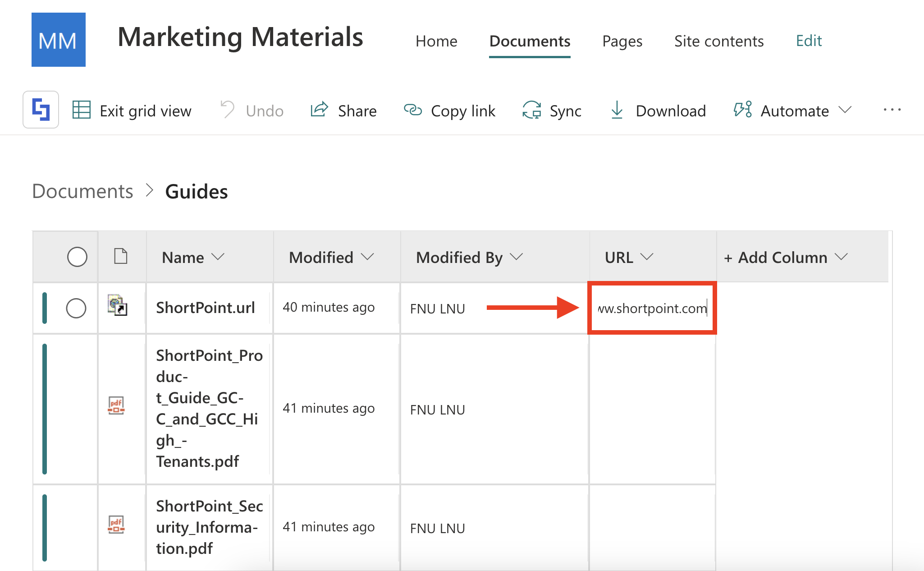Open the Add Column dropdown
Screen dimensions: 924x571
pos(842,257)
